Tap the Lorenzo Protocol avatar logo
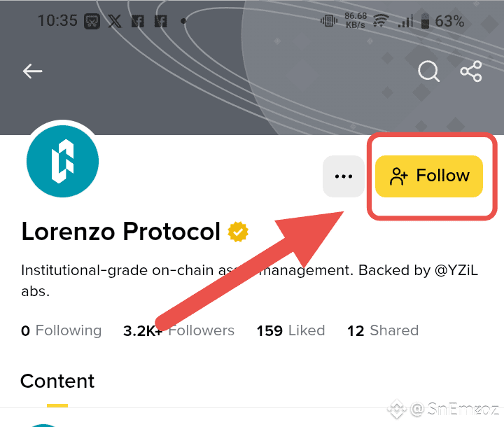Screen dimensions: 504x427 click(x=62, y=162)
